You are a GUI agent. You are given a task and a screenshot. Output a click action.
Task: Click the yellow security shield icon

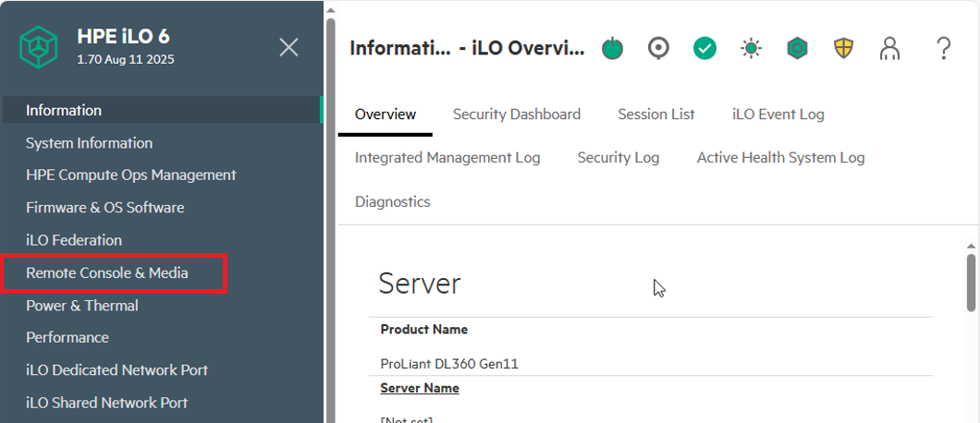[x=843, y=48]
